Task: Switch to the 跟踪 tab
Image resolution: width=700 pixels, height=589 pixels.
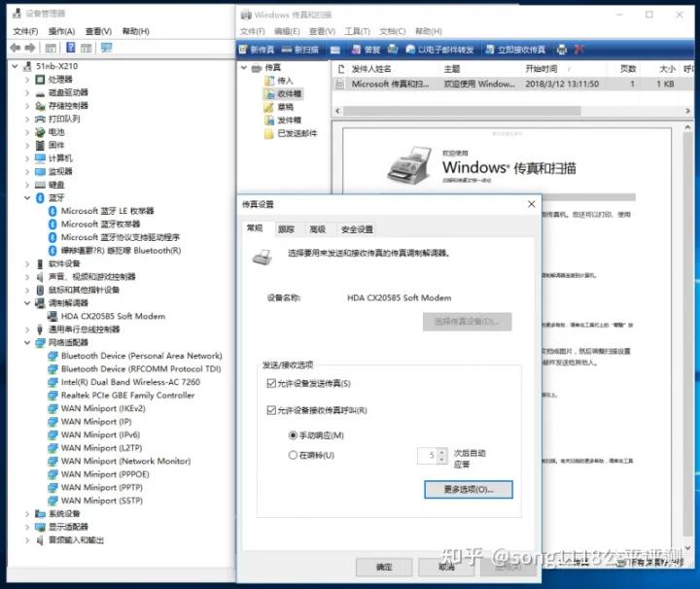Action: tap(286, 229)
